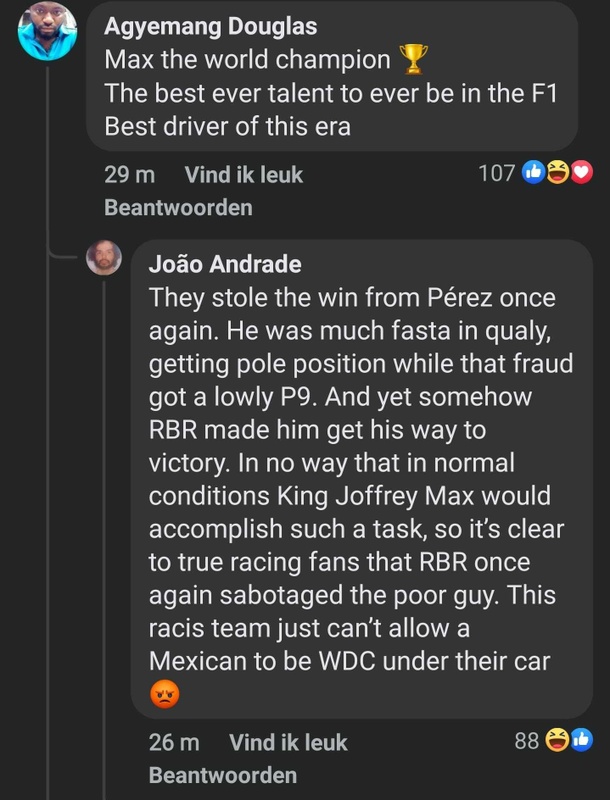The image size is (610, 800).
Task: Click the angry face emoji in João's comment
Action: [164, 694]
